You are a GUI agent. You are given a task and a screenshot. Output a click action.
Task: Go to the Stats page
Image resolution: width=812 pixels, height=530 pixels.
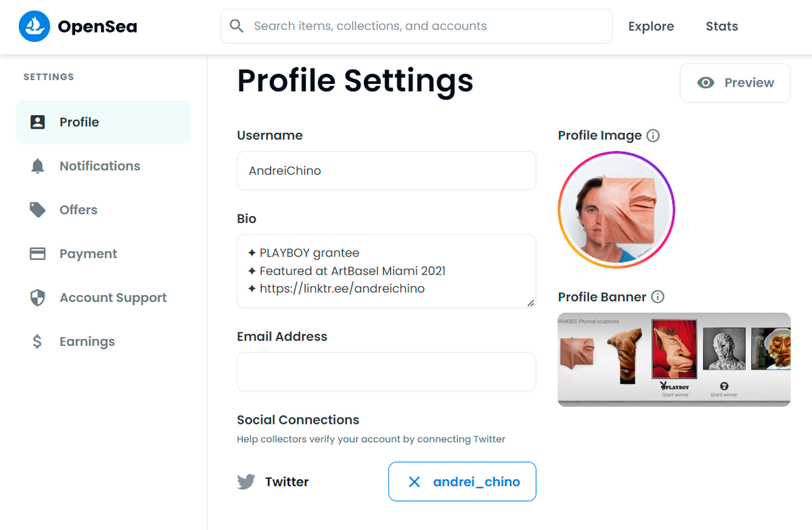[x=722, y=26]
